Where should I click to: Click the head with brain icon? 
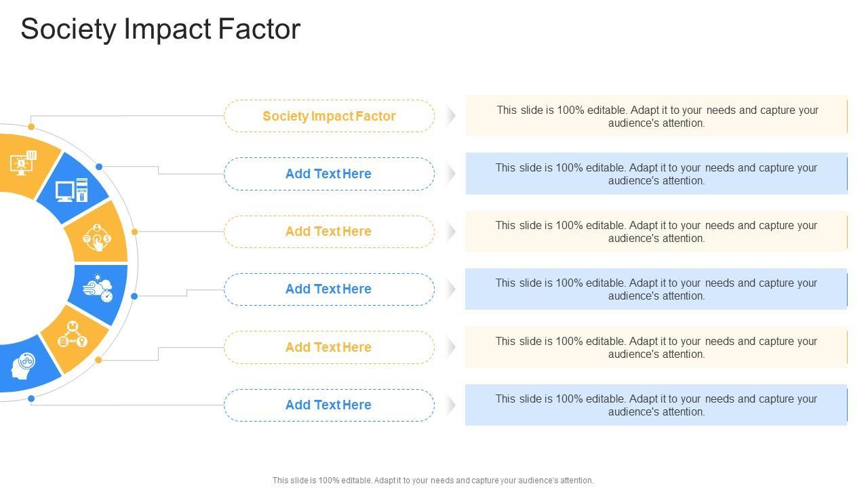22,367
